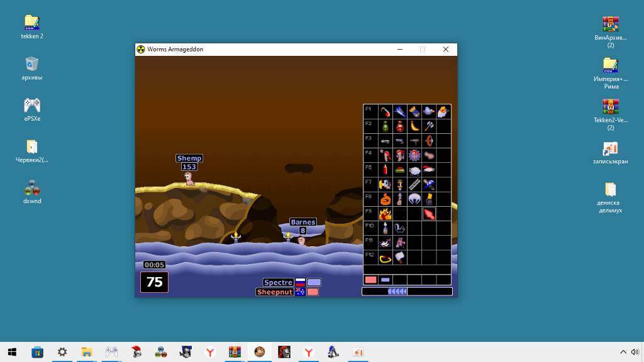Screen dimensions: 644x362
Task: Pick the Parachute utility
Action: (414, 199)
